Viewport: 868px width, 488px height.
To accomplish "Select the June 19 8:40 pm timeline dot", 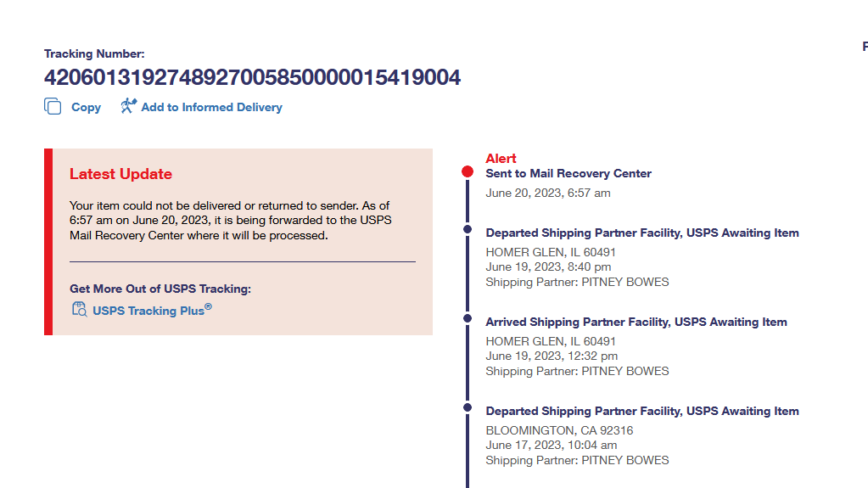I will click(x=468, y=229).
